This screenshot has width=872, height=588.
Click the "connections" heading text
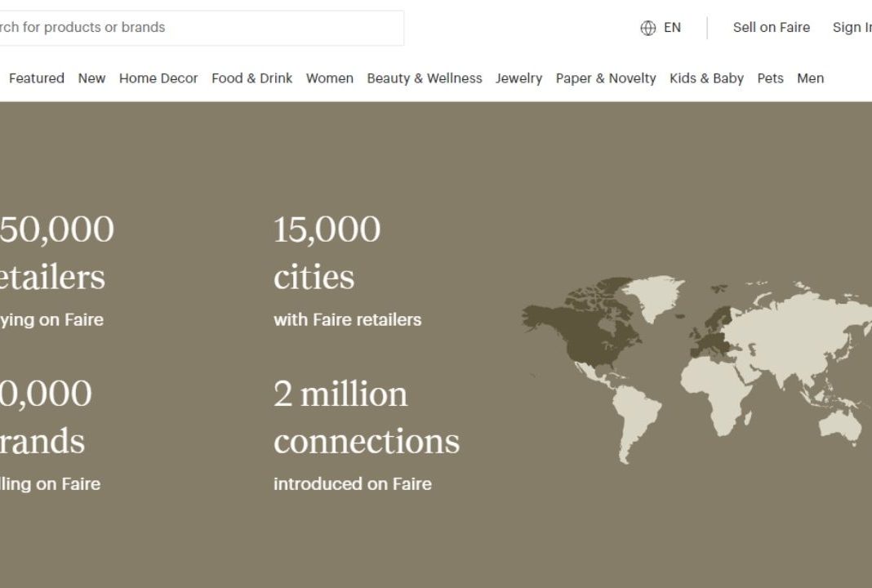tap(367, 441)
